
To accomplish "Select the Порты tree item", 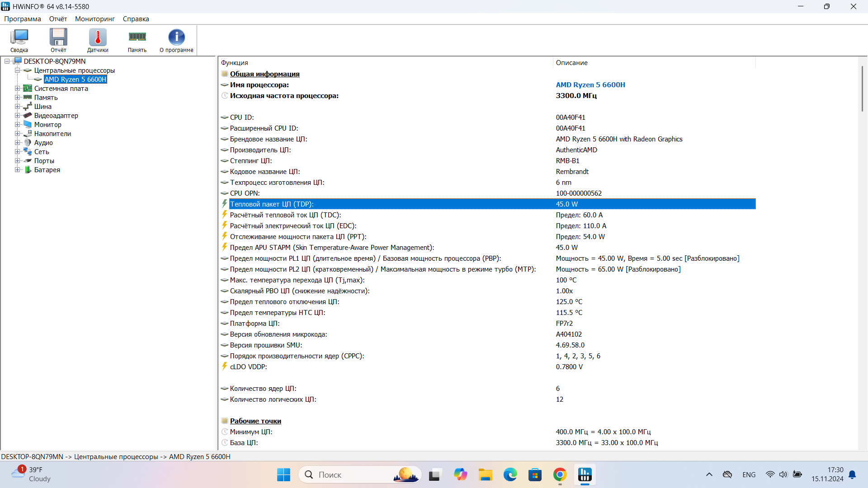I will click(44, 161).
